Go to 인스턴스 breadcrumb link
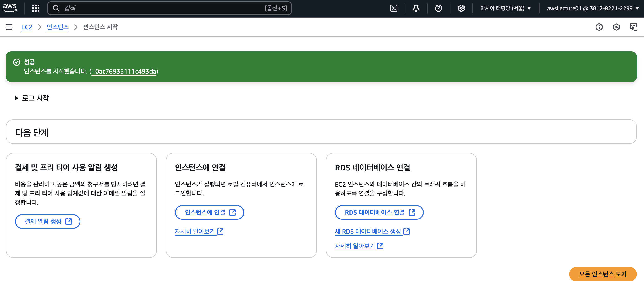 tap(58, 27)
